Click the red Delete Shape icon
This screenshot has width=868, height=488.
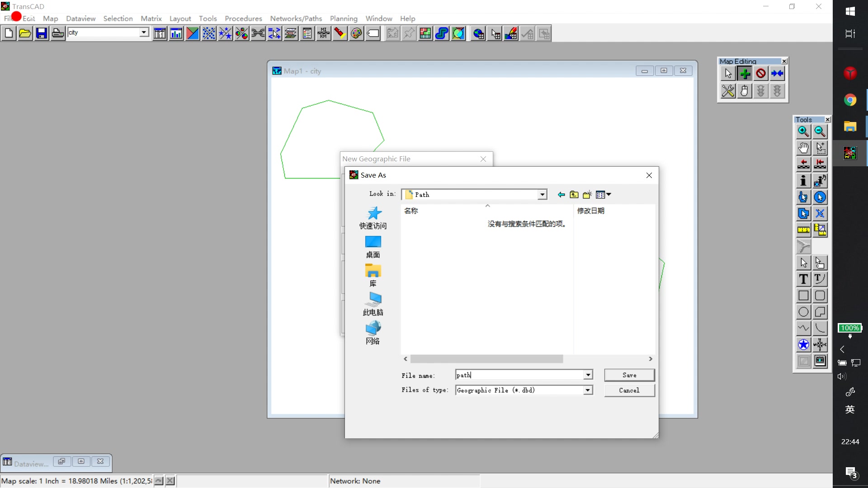[761, 74]
